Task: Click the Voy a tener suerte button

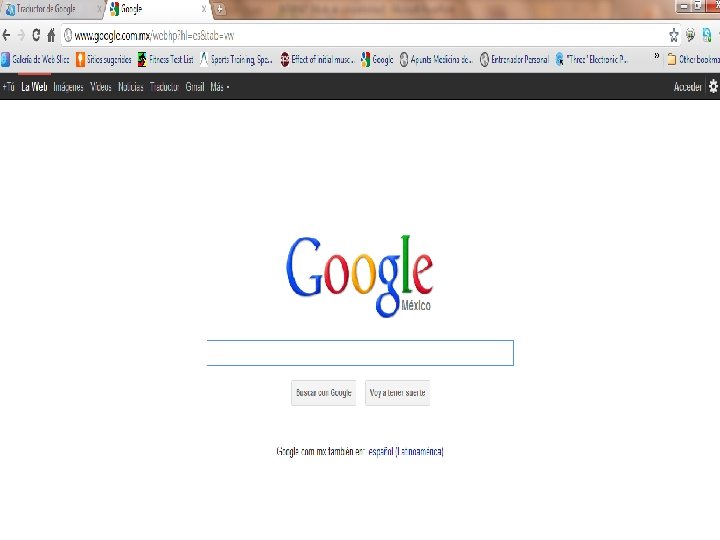Action: click(398, 393)
